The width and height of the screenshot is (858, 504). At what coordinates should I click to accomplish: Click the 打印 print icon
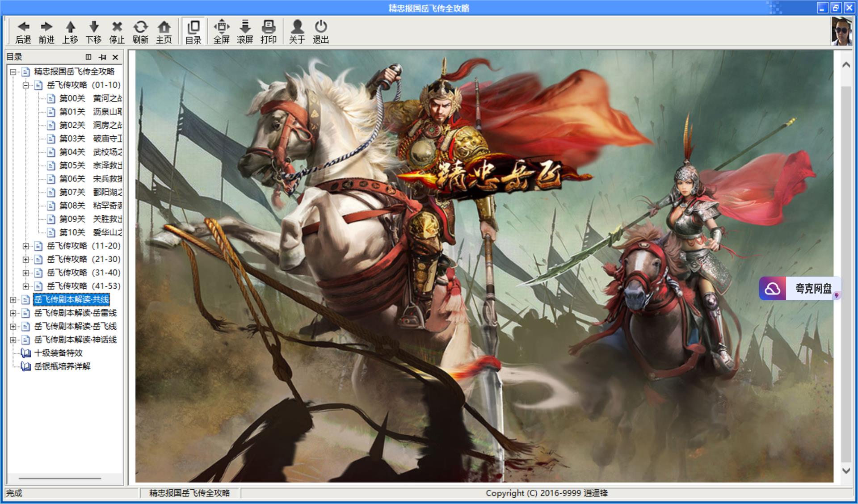[269, 27]
